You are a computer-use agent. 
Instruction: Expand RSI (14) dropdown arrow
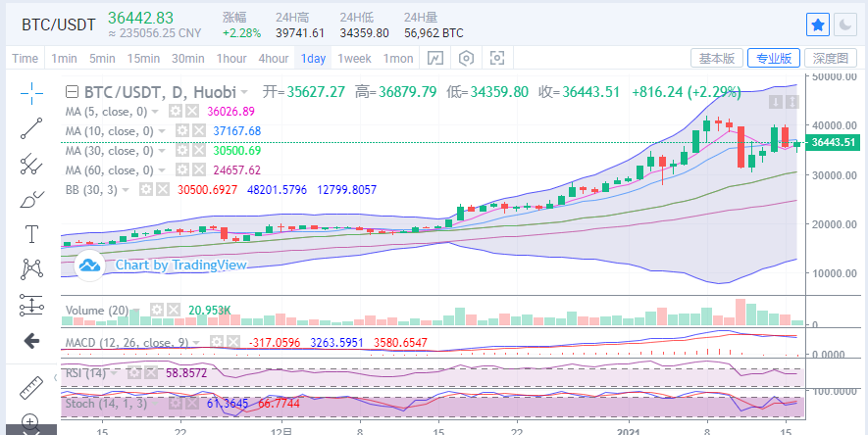pyautogui.click(x=114, y=373)
